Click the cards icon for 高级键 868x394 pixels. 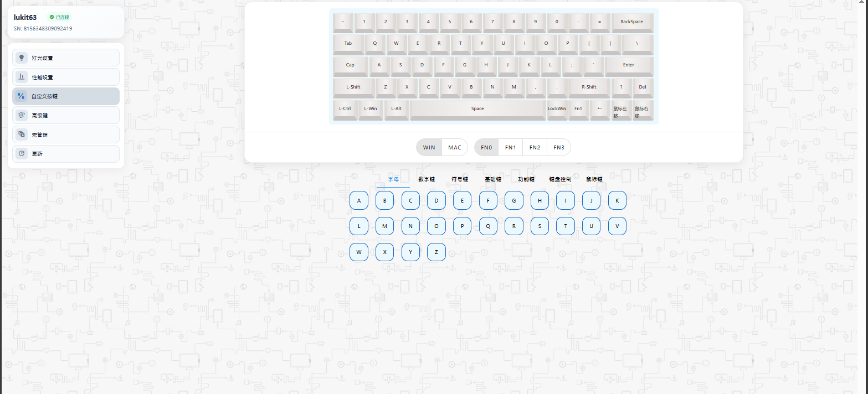22,115
